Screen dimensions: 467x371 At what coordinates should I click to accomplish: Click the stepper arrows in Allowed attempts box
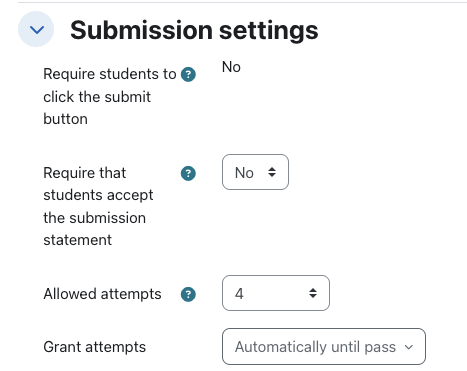313,293
